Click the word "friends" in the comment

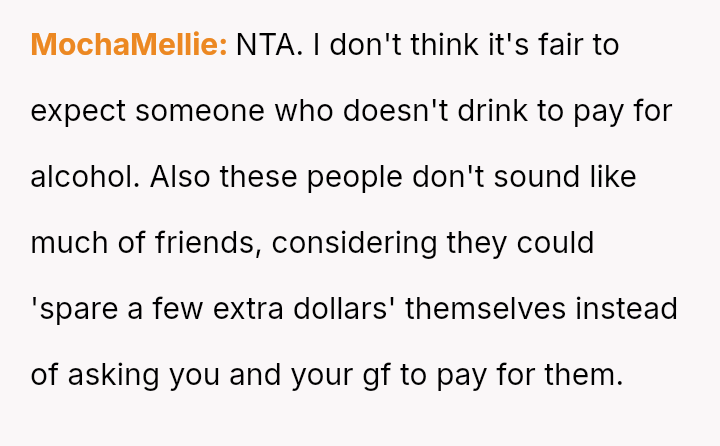[x=205, y=243]
